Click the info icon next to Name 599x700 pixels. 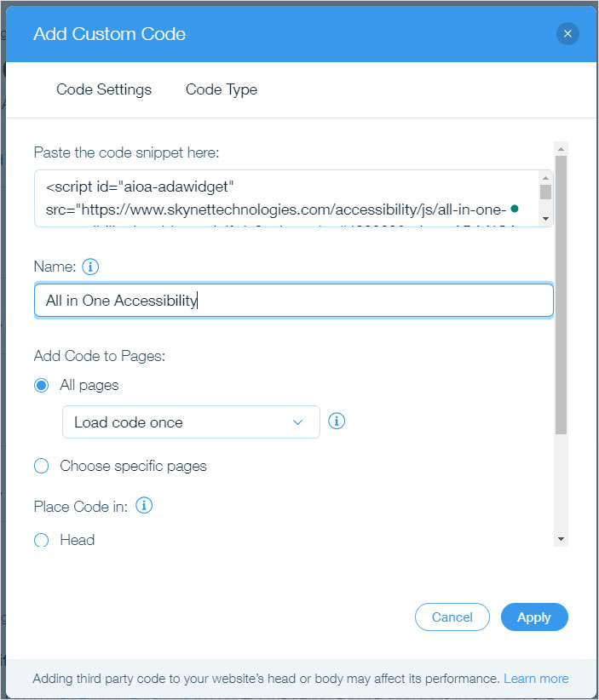click(91, 267)
